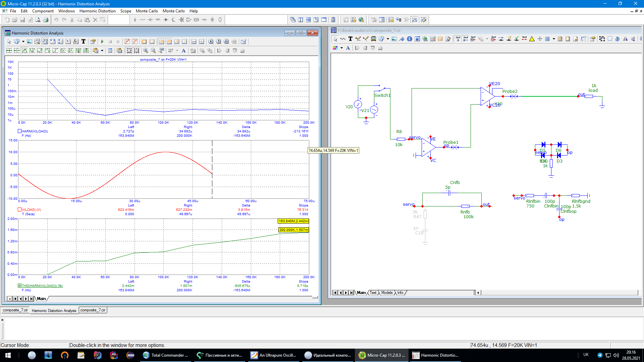This screenshot has width=644, height=362.
Task: Open the tile layout dropdown in analysis toolbar
Action: pos(177,51)
